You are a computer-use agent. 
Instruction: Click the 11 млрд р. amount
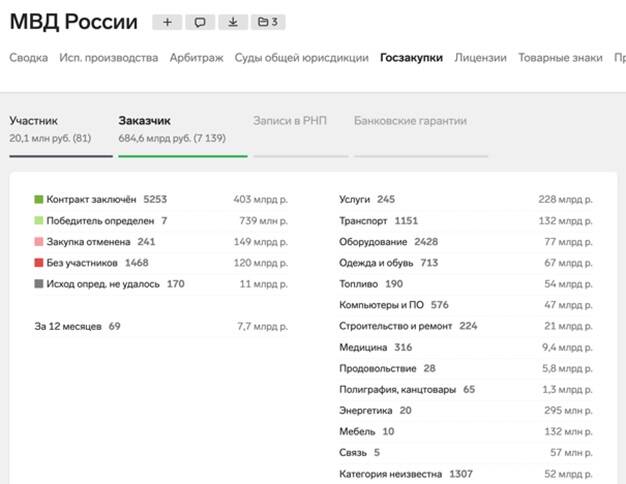pos(263,284)
